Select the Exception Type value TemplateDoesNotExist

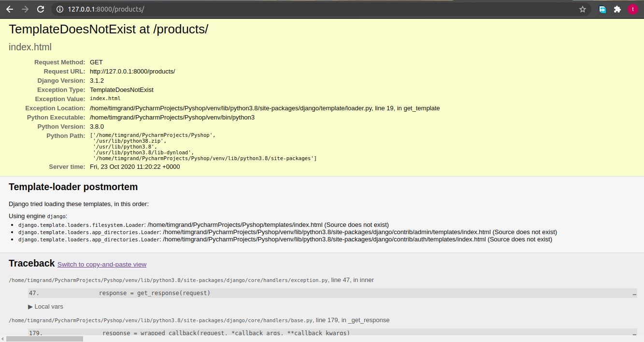click(x=122, y=90)
